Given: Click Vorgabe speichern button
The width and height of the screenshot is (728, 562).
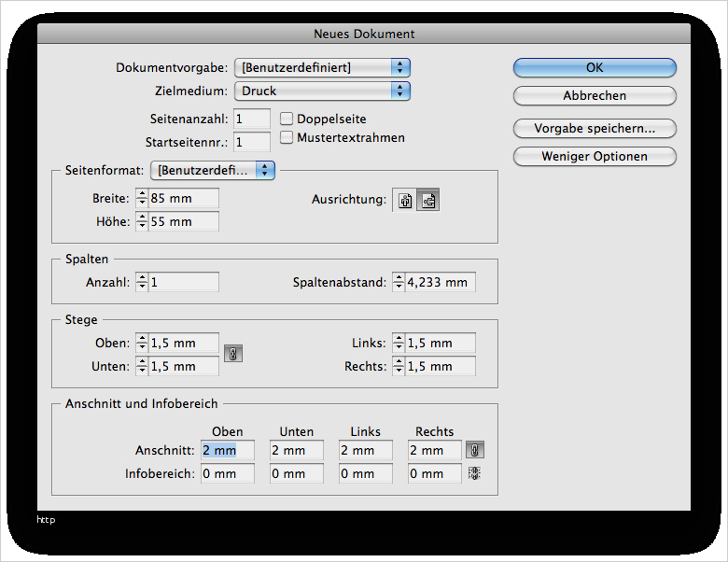Looking at the screenshot, I should click(595, 128).
